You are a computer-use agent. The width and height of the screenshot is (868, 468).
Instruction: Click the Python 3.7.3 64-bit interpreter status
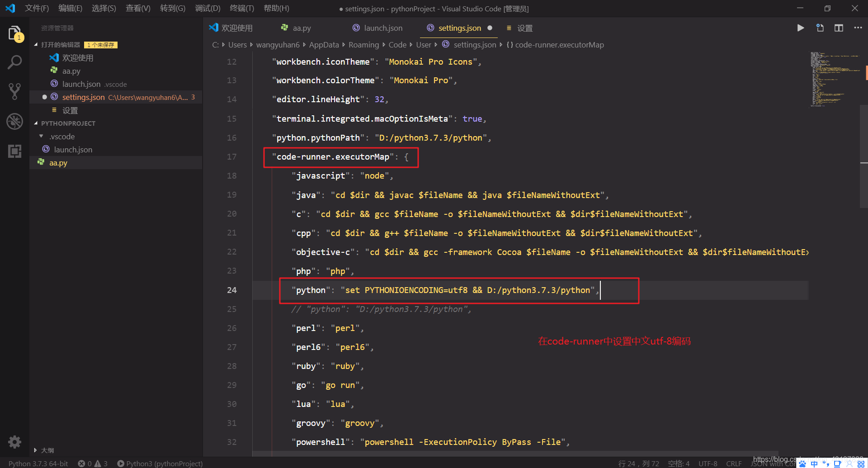[x=38, y=463]
